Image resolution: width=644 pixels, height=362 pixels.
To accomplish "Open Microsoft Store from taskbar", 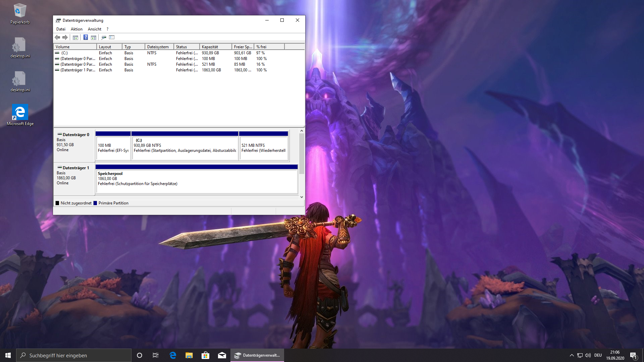I will [x=205, y=355].
